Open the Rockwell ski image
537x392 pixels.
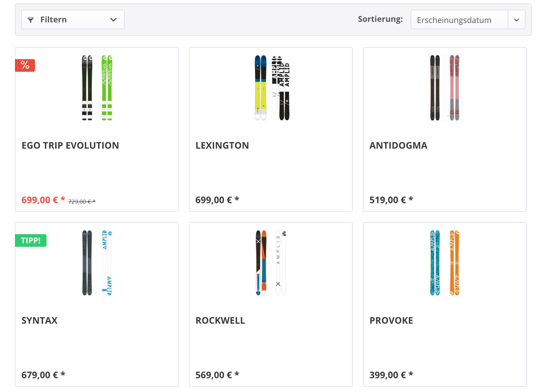[x=271, y=263]
